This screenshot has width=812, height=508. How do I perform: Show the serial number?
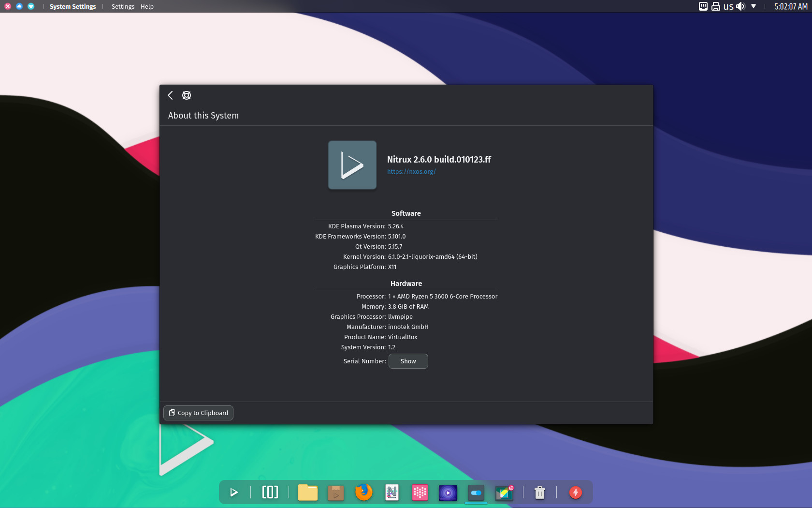pyautogui.click(x=408, y=361)
